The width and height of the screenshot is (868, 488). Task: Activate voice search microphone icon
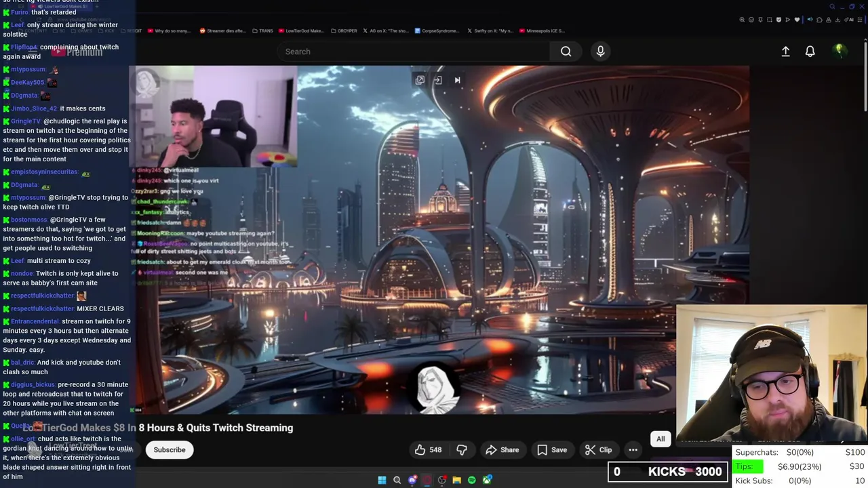click(600, 52)
